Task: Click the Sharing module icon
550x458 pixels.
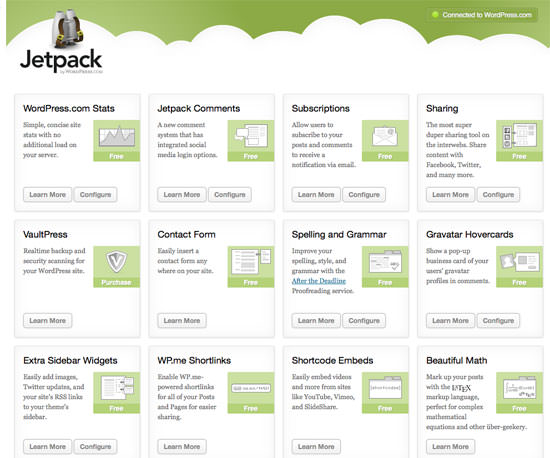Action: coord(519,136)
